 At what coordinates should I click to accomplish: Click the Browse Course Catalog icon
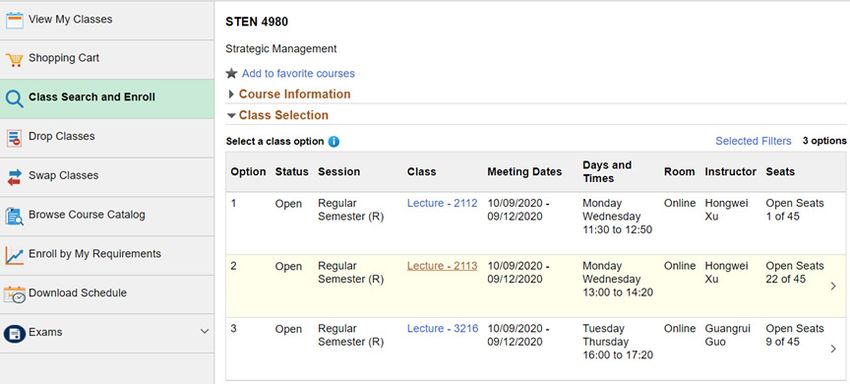(x=14, y=216)
